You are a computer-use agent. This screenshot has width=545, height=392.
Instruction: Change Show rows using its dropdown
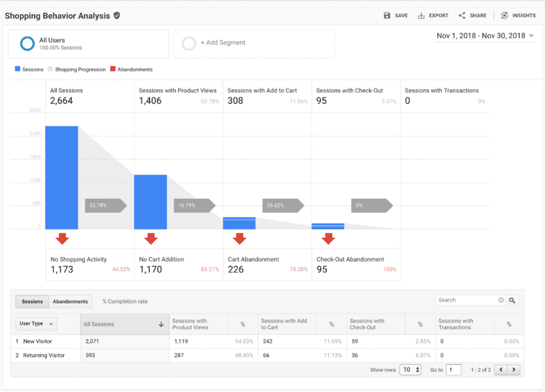pos(409,369)
